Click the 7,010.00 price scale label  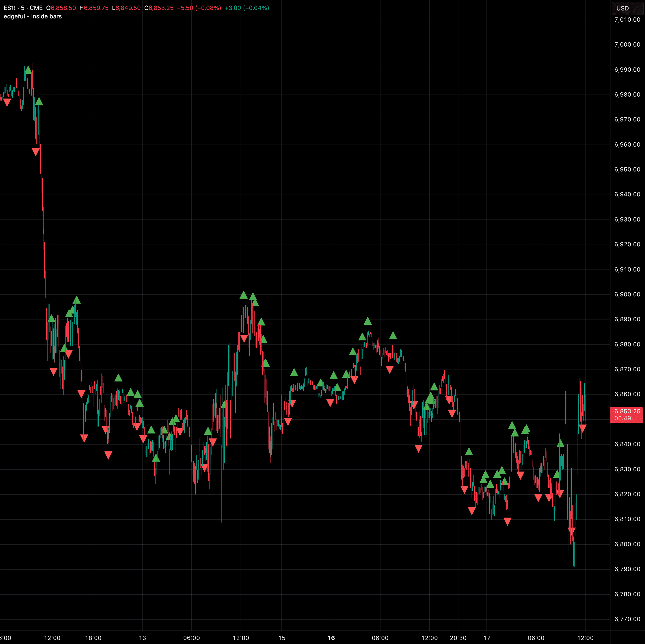click(x=627, y=20)
